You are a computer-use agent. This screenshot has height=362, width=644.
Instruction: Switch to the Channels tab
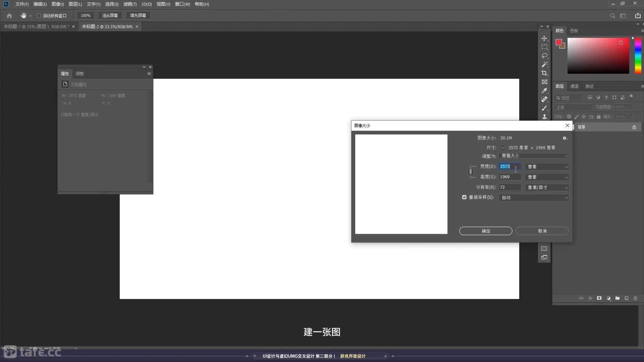[x=574, y=86]
